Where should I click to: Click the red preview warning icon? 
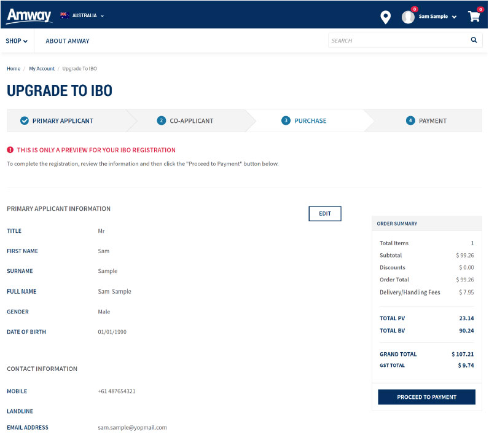(10, 150)
